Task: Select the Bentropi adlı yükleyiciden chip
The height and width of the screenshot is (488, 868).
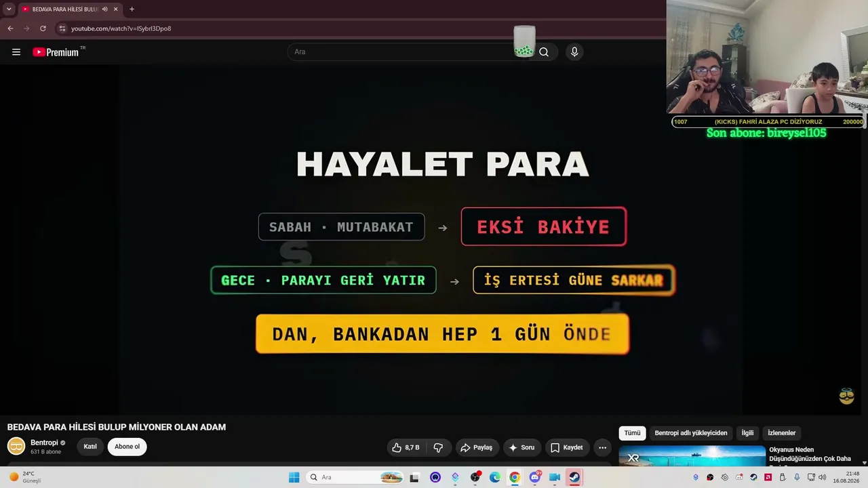Action: pyautogui.click(x=691, y=433)
